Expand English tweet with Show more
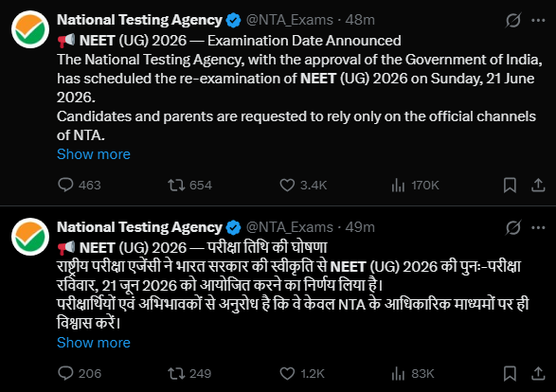Viewport: 556px width, 392px height. click(94, 154)
